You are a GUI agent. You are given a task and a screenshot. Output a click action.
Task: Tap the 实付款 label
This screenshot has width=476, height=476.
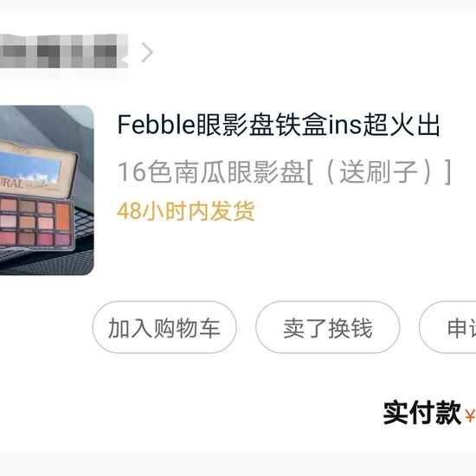422,413
